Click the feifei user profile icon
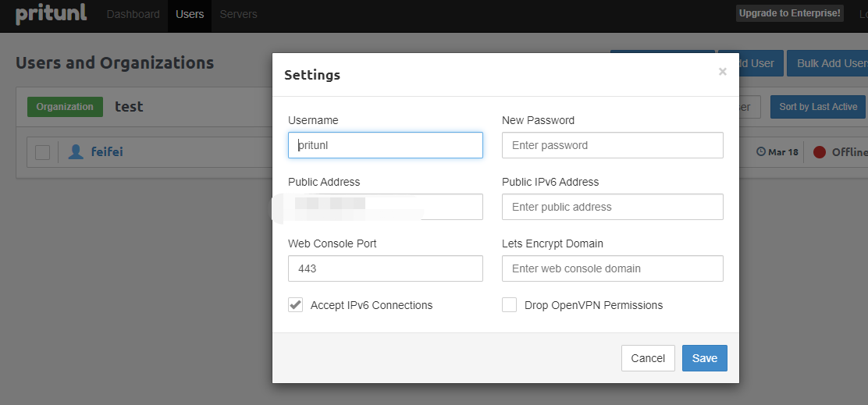Image resolution: width=868 pixels, height=405 pixels. click(76, 152)
